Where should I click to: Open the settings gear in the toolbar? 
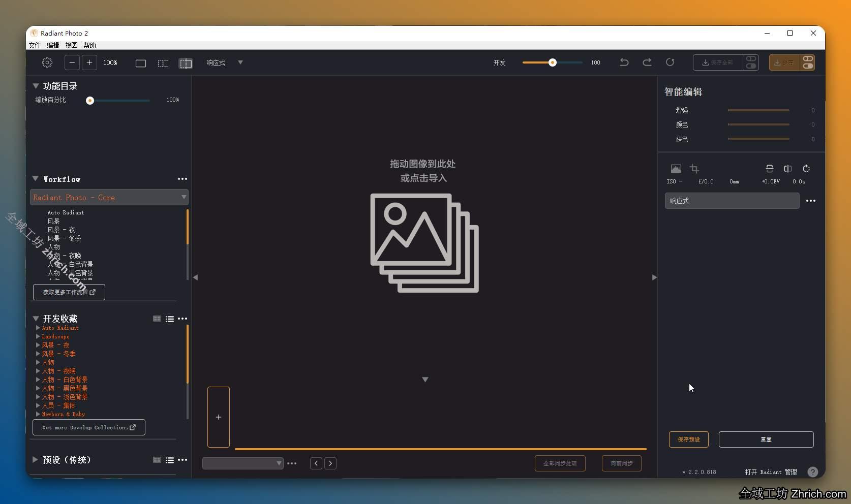tap(47, 62)
